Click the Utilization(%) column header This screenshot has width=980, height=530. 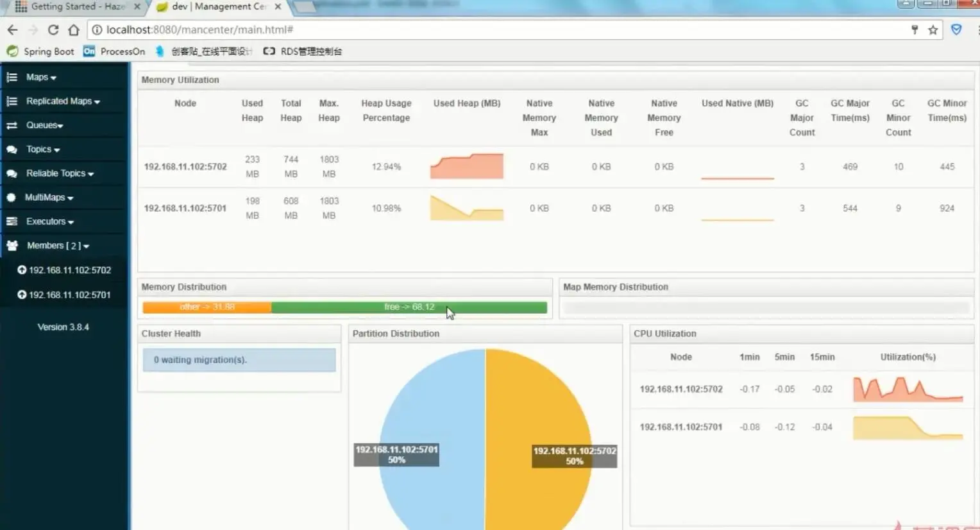click(908, 357)
